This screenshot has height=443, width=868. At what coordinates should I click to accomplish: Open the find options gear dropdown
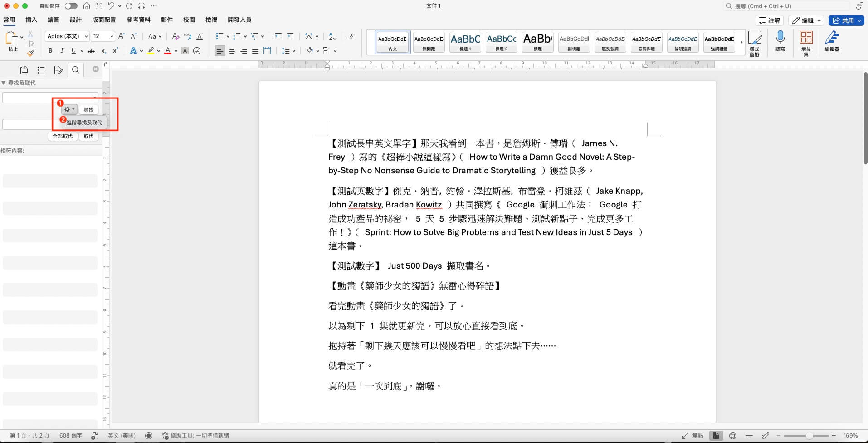(69, 109)
